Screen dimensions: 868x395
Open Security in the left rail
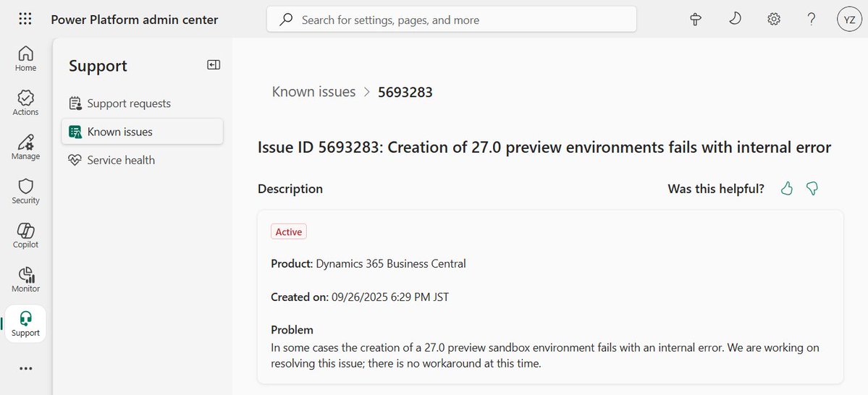click(x=25, y=192)
